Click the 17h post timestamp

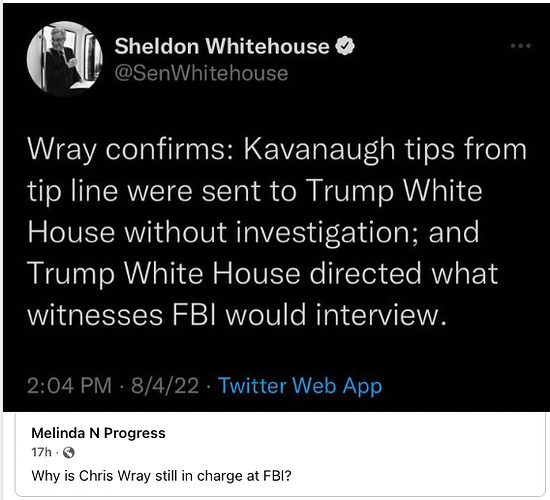41,453
